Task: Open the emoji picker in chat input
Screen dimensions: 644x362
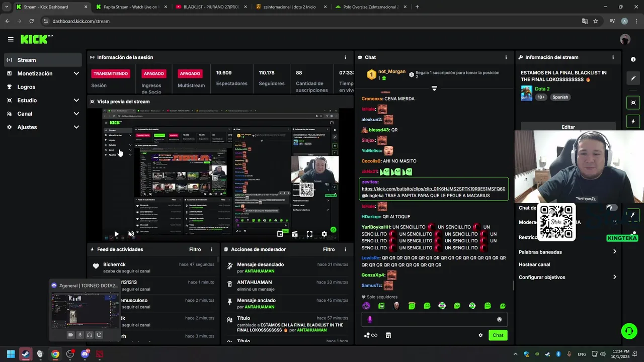Action: (x=499, y=319)
